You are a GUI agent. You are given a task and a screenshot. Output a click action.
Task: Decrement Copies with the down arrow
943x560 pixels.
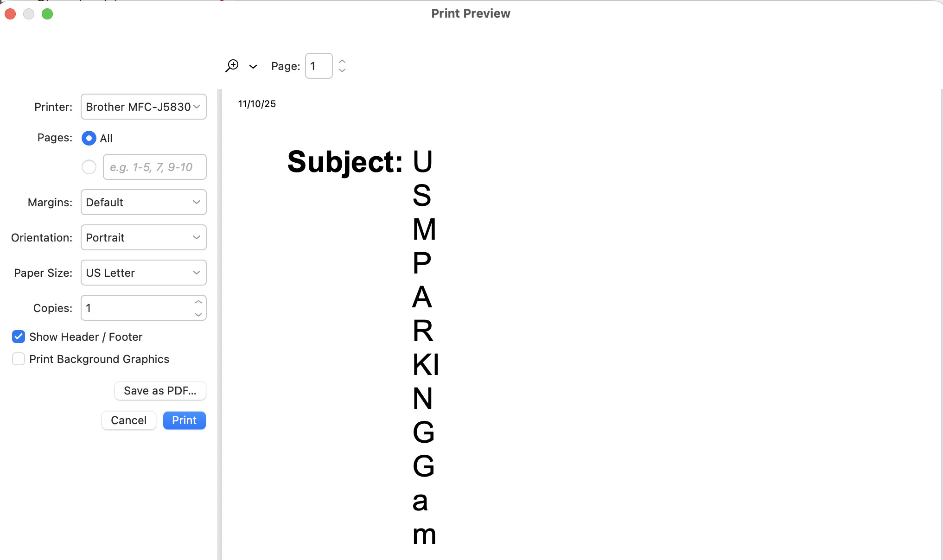(x=198, y=314)
